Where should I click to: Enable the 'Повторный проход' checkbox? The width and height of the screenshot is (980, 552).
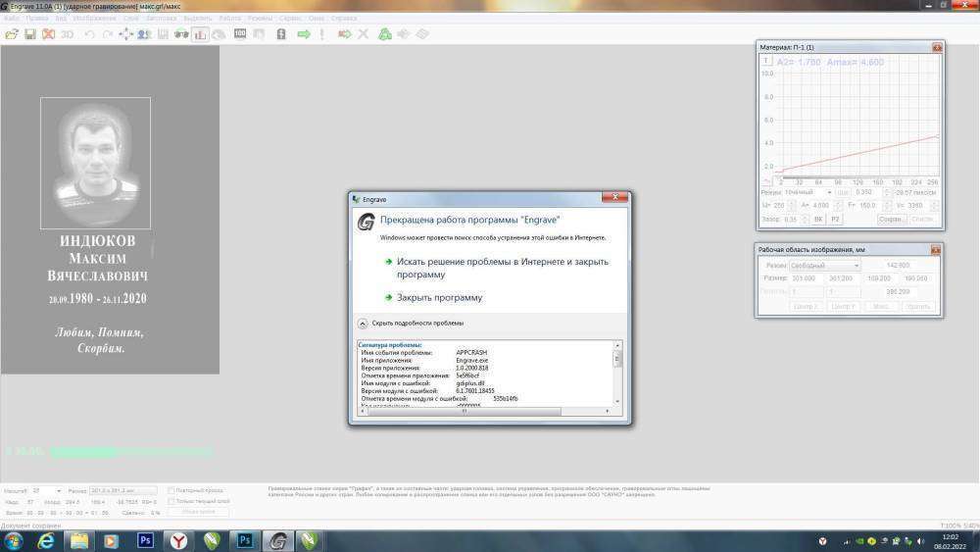tap(171, 489)
